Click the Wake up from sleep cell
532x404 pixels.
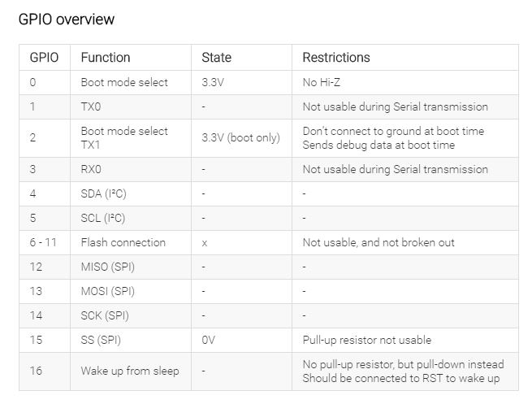(x=130, y=371)
